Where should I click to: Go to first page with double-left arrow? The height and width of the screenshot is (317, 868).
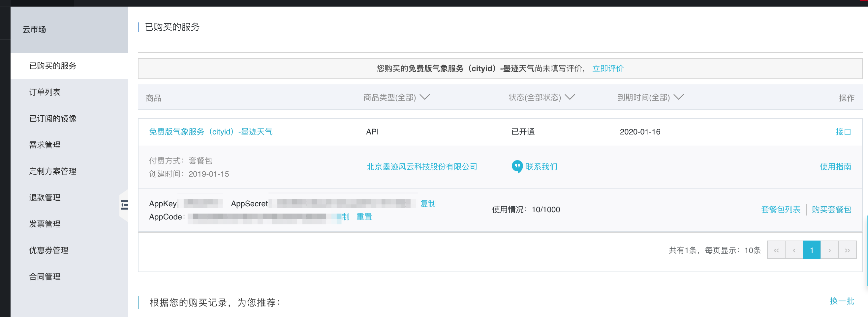[x=776, y=250]
